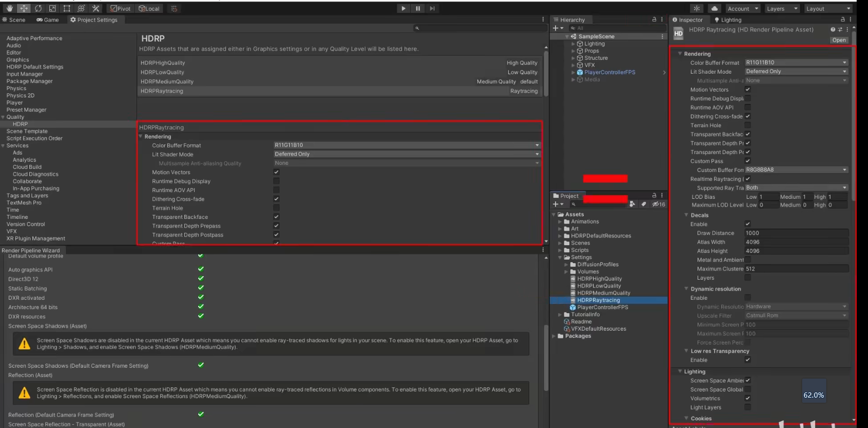Toggle Realtime Raytracing checkbox in Inspector
Image resolution: width=868 pixels, height=428 pixels.
point(748,179)
